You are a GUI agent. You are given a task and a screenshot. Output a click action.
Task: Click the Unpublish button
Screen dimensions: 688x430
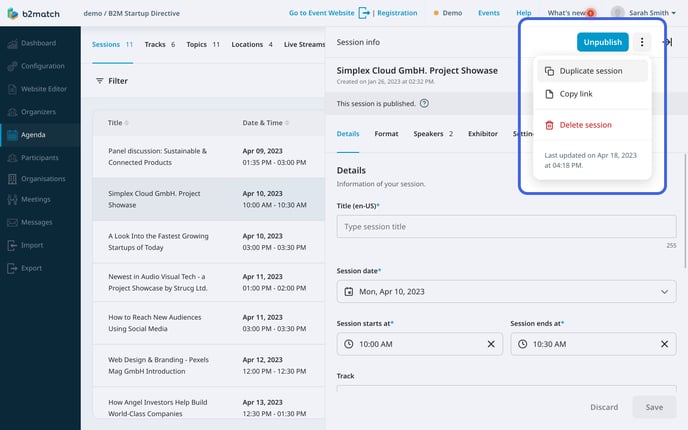pos(602,42)
